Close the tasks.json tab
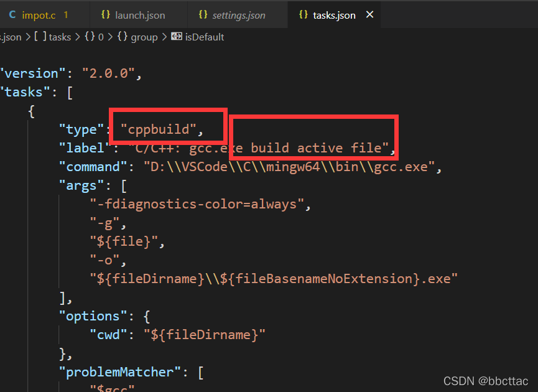The width and height of the screenshot is (538, 392). coord(369,15)
